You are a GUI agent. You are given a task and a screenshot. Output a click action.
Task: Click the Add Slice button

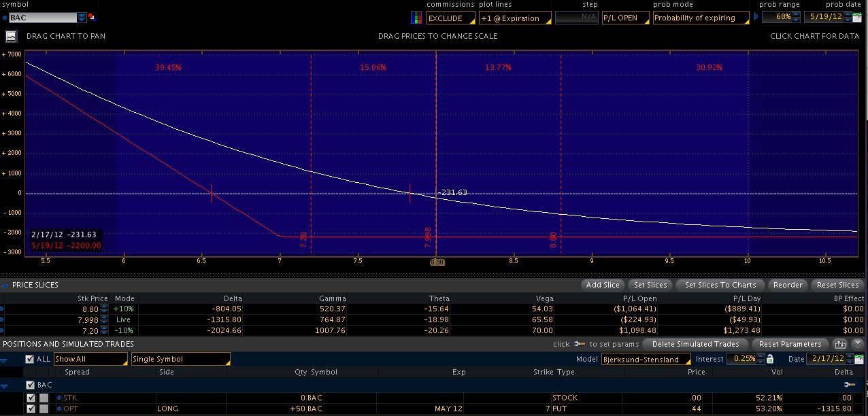[603, 285]
